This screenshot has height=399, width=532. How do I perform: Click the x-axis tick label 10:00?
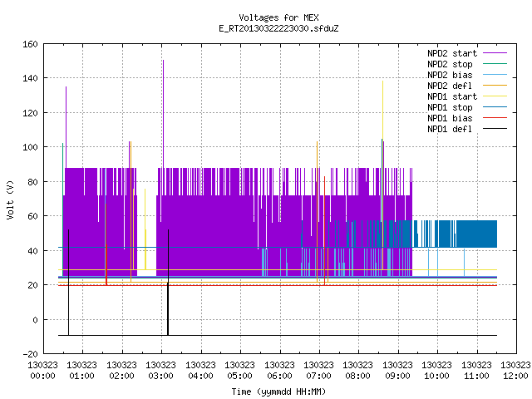pos(437,376)
